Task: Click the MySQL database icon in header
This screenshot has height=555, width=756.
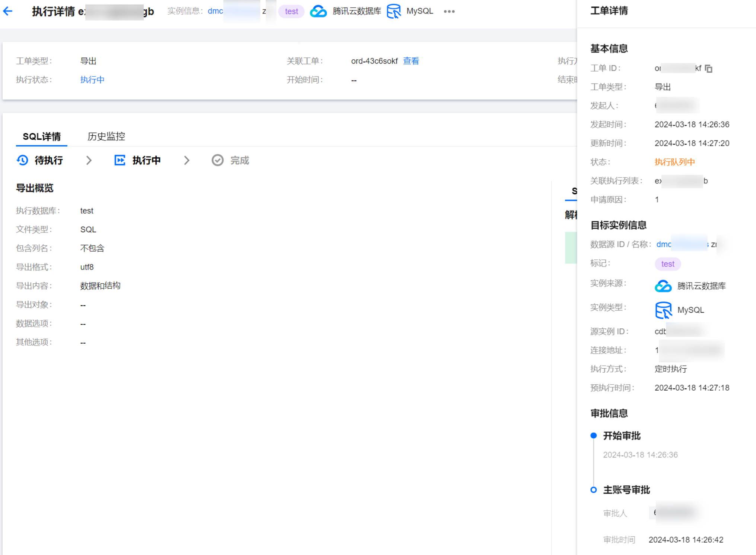Action: coord(394,11)
